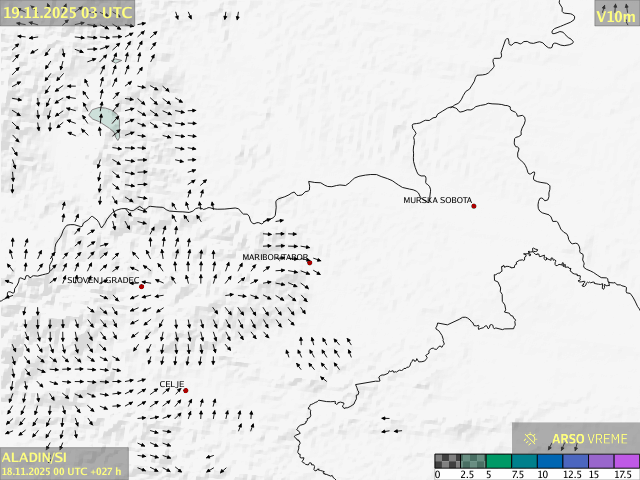Viewport: 640px width, 480px height.
Task: Click the red Murska Sobota station dot
Action: [474, 206]
